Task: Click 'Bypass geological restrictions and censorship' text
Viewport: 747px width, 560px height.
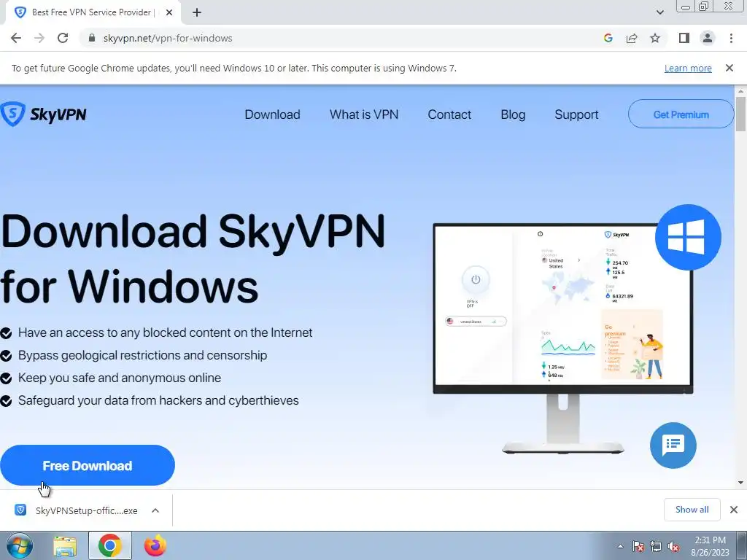Action: (x=142, y=355)
